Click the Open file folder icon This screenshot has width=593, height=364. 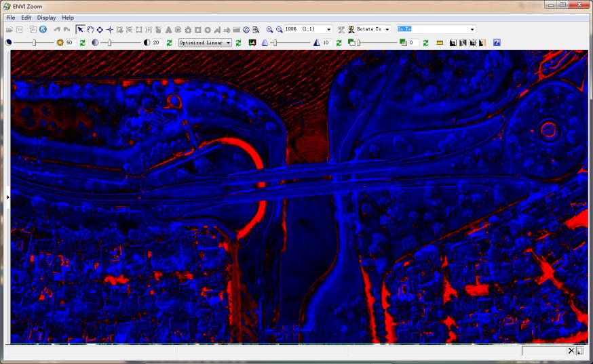(x=9, y=30)
